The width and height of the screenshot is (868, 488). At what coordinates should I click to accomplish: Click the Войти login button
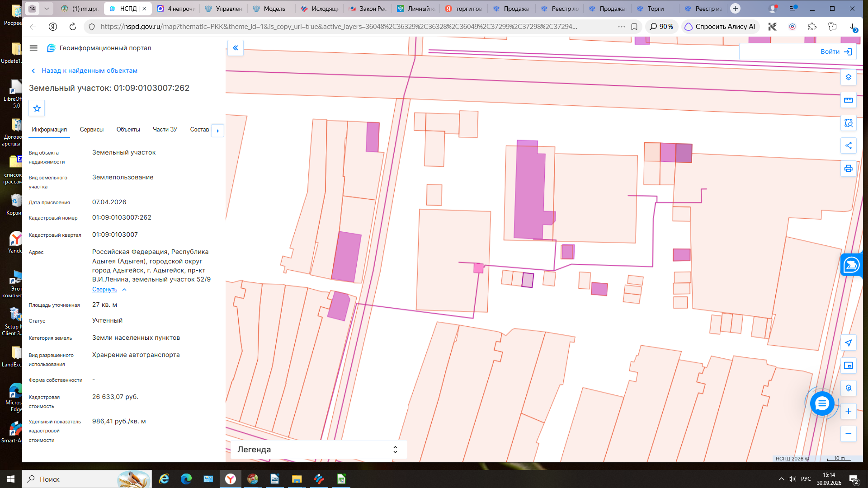point(836,52)
